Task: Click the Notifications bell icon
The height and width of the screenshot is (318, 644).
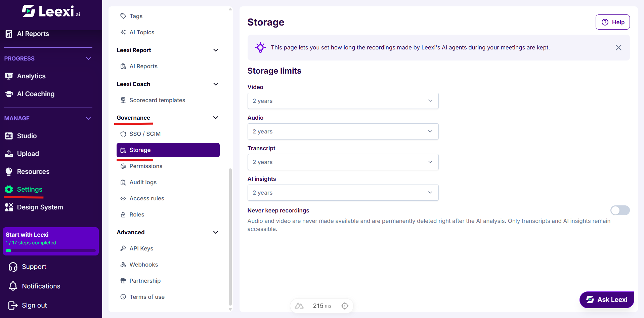Action: [13, 286]
